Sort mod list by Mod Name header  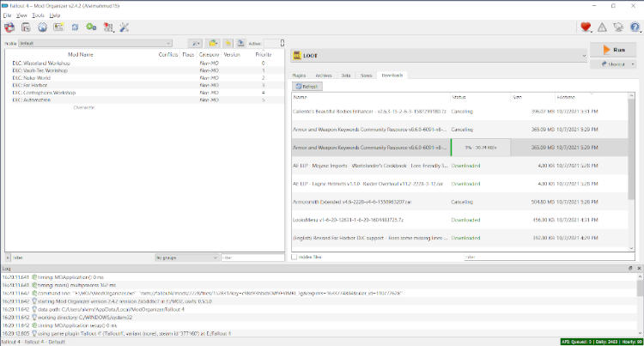tap(81, 54)
